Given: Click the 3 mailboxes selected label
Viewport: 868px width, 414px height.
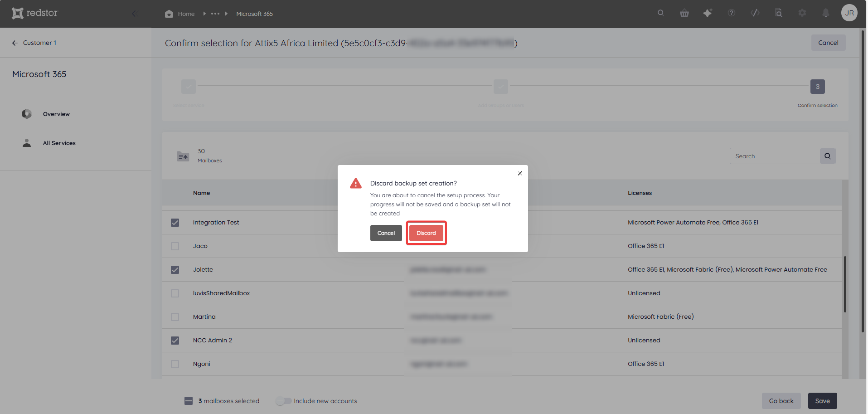Looking at the screenshot, I should (x=229, y=401).
